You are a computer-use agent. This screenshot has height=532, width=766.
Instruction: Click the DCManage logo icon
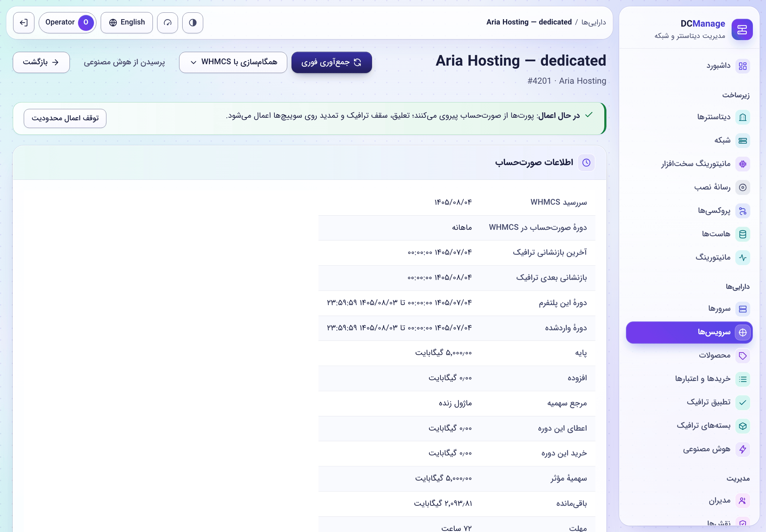742,29
